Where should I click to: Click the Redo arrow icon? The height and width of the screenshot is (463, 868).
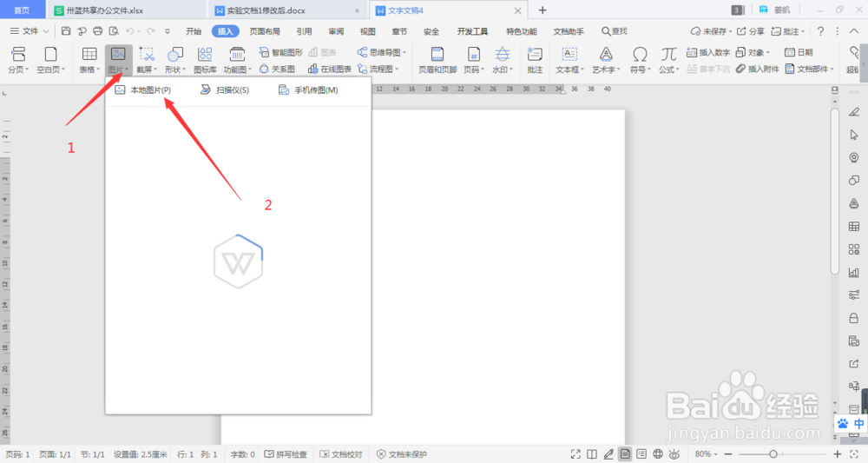click(150, 31)
